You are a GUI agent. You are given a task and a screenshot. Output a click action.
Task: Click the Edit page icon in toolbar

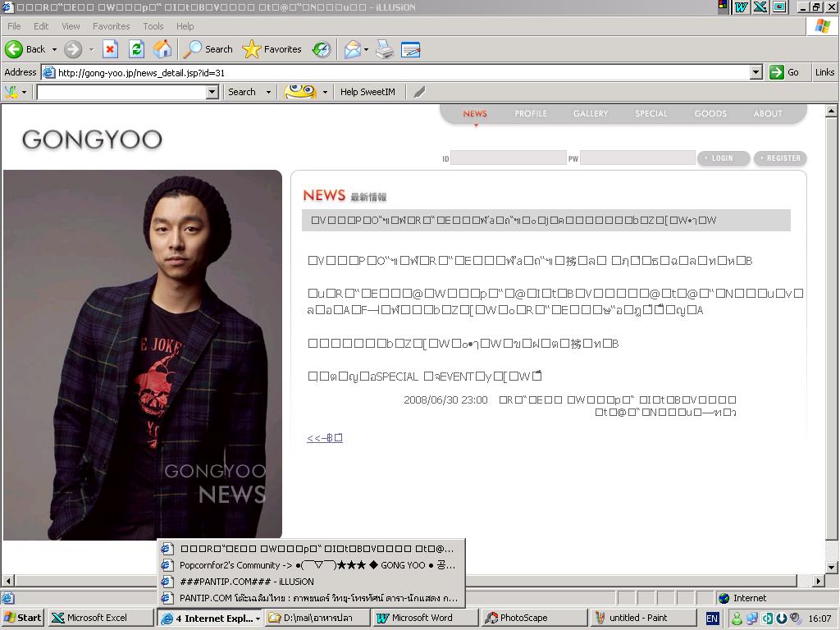[411, 49]
